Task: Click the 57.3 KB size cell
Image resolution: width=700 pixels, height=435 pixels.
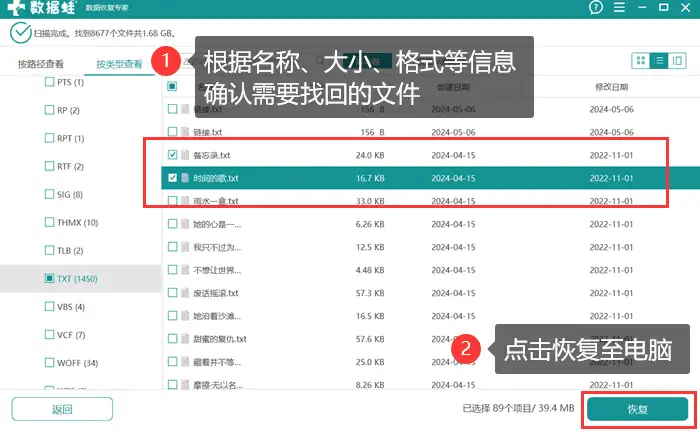Action: click(370, 293)
